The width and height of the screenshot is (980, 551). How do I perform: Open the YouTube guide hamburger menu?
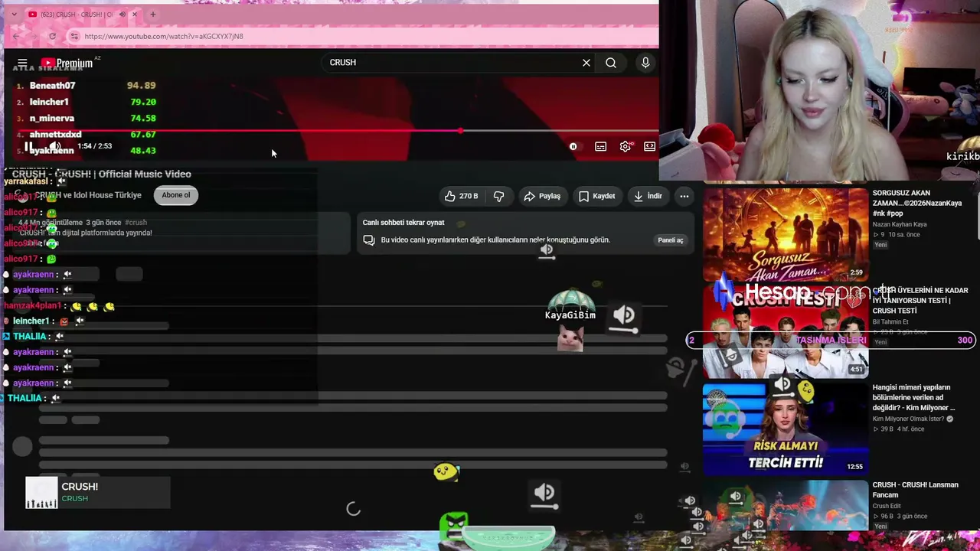pos(22,63)
